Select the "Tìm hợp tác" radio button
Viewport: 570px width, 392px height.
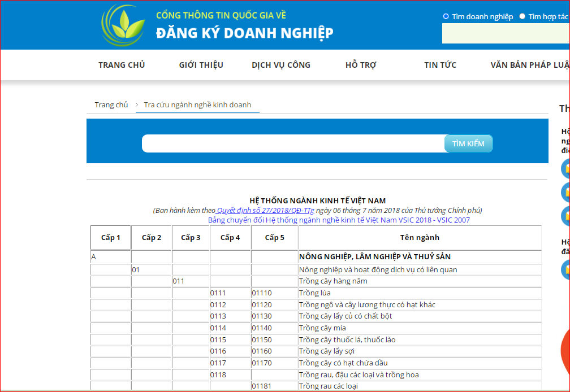click(521, 16)
